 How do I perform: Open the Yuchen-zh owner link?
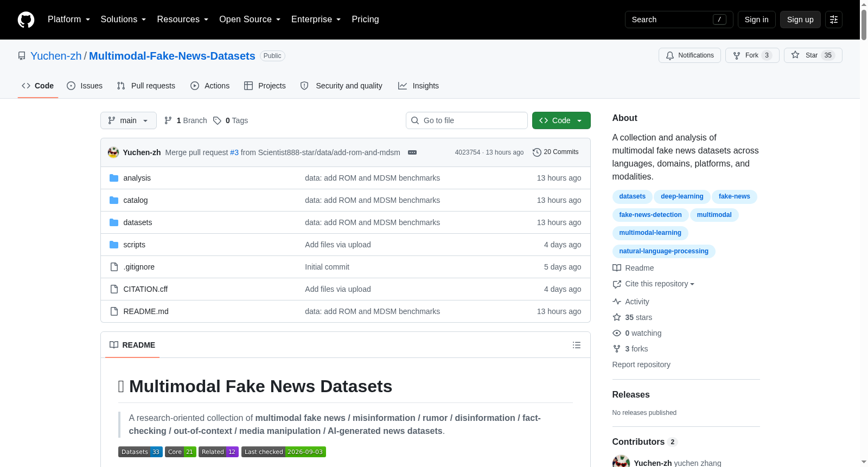(56, 56)
